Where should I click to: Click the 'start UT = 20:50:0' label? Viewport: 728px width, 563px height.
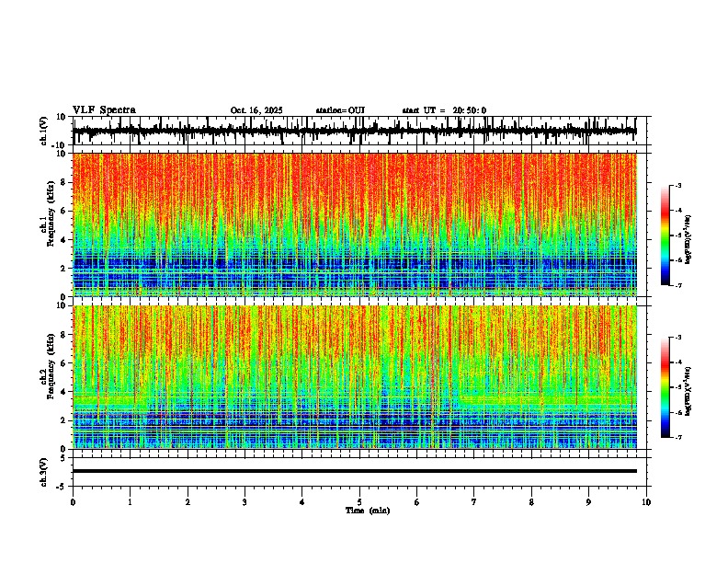(x=444, y=110)
